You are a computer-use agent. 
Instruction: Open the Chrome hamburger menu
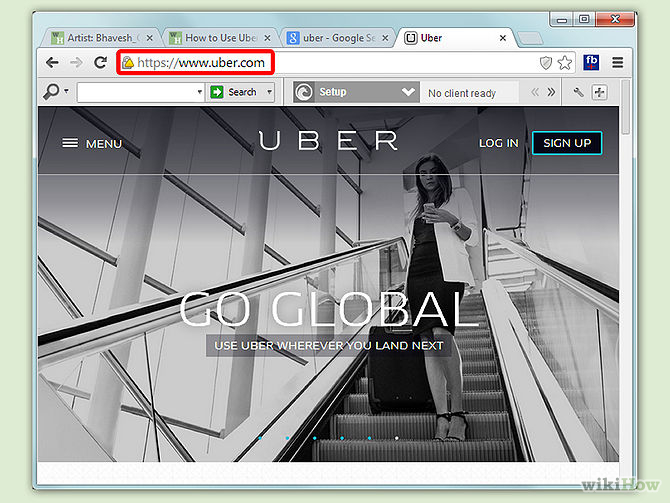coord(617,63)
